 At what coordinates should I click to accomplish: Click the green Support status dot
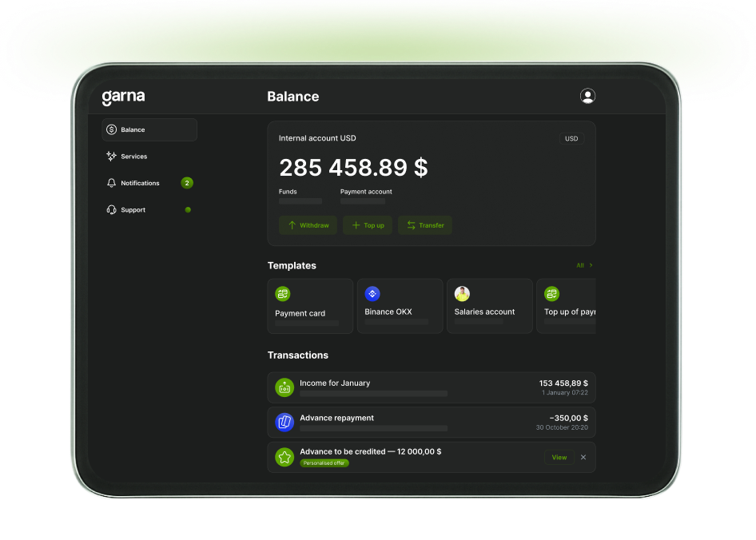coord(188,210)
